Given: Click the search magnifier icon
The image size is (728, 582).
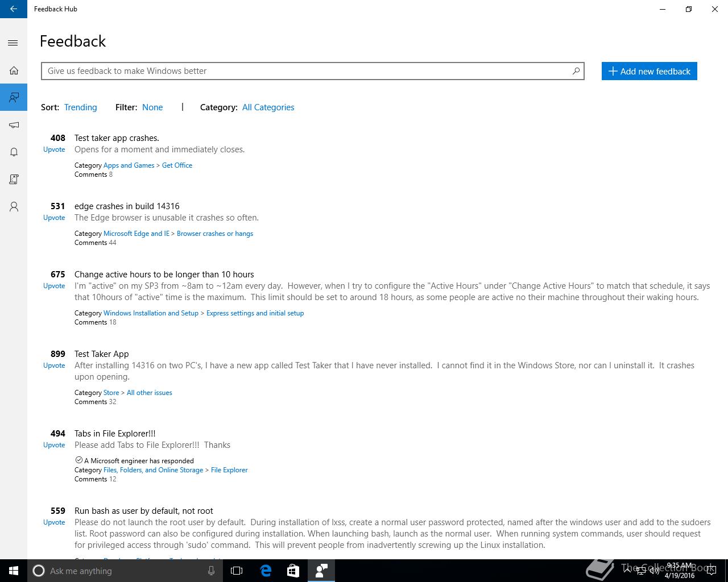Looking at the screenshot, I should (x=576, y=71).
